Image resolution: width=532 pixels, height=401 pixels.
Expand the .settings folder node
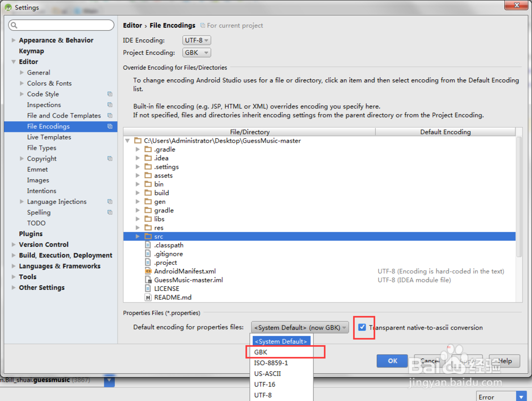coord(137,166)
